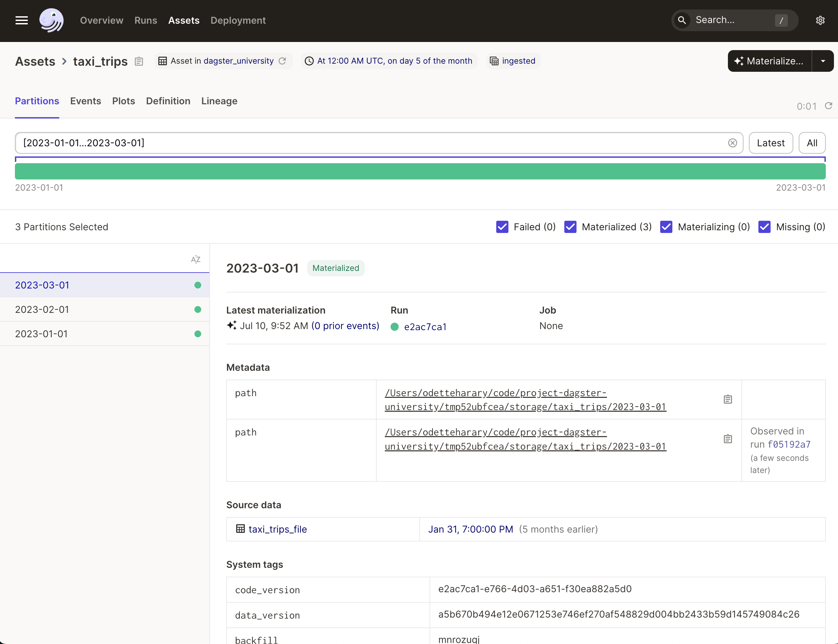Open the monthly schedule link

pyautogui.click(x=395, y=61)
